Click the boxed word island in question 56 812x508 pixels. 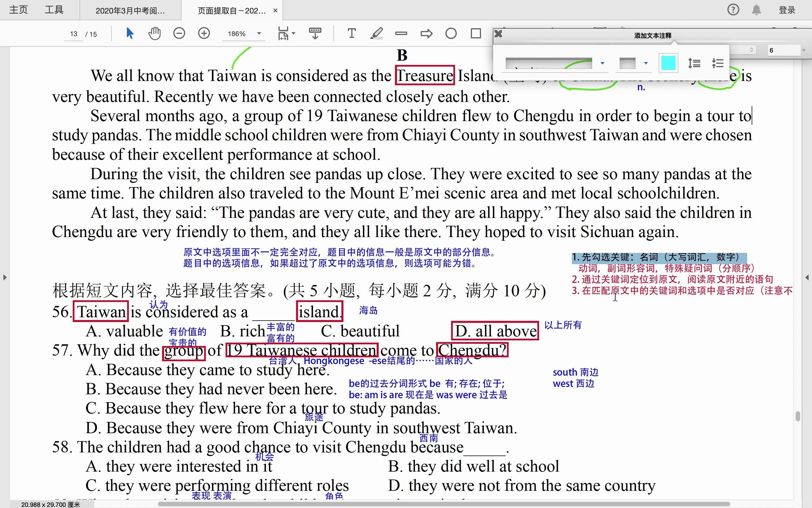(320, 312)
